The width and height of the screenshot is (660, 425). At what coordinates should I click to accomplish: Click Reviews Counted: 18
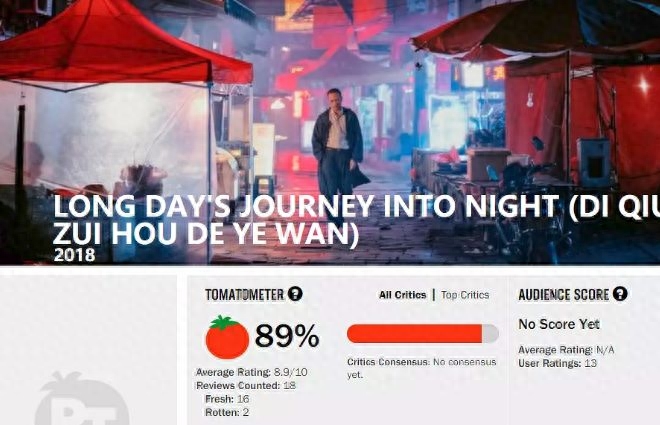tap(246, 385)
